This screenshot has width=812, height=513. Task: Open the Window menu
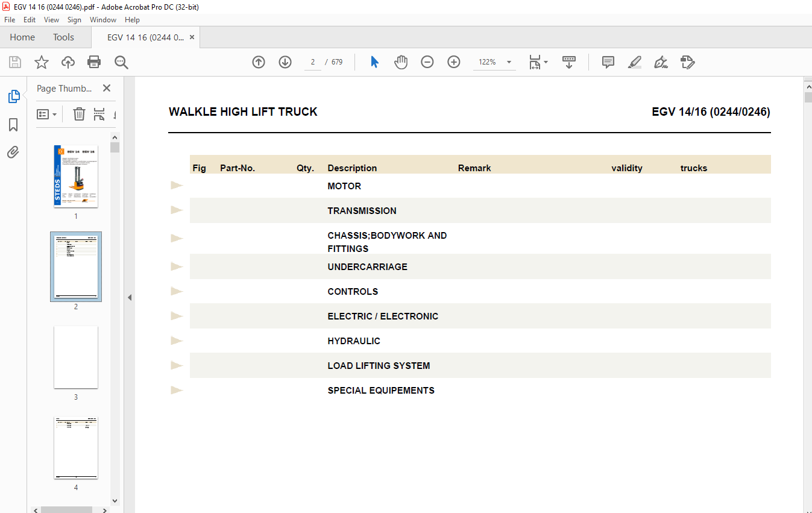click(x=103, y=20)
